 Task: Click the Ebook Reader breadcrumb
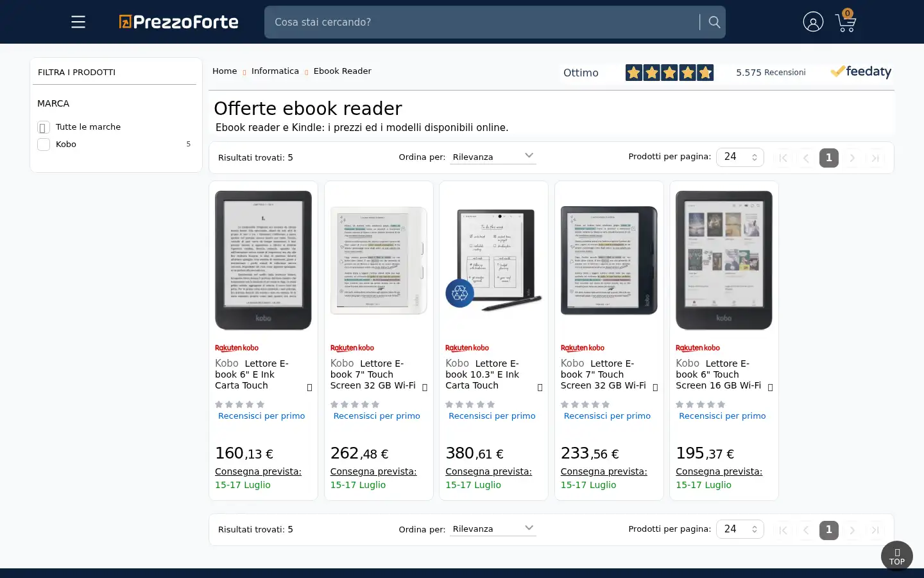[x=343, y=71]
